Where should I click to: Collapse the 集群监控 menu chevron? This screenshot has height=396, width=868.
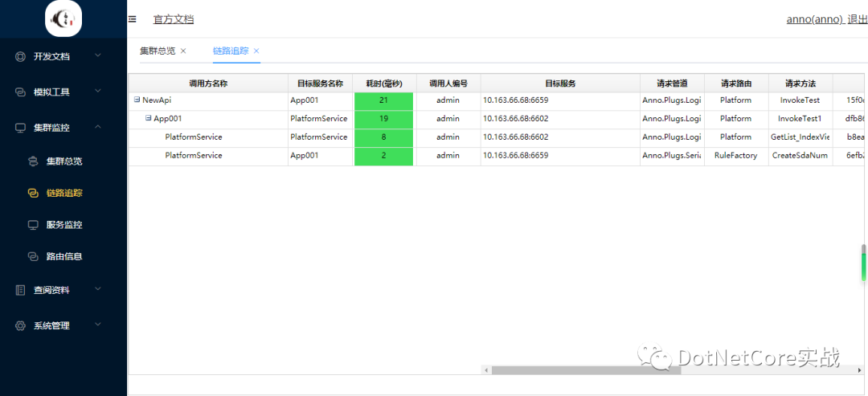(98, 127)
